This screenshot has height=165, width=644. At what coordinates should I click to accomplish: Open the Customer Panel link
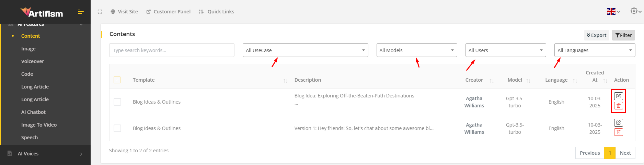168,12
